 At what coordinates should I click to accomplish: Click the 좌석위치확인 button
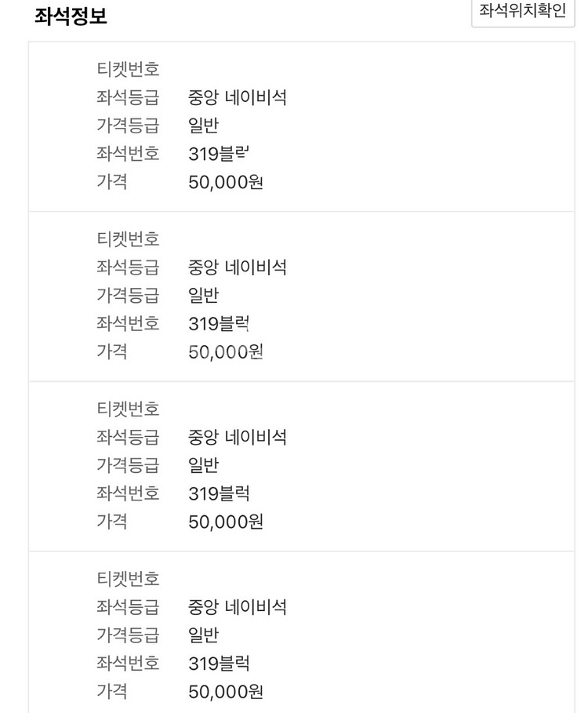(x=522, y=13)
